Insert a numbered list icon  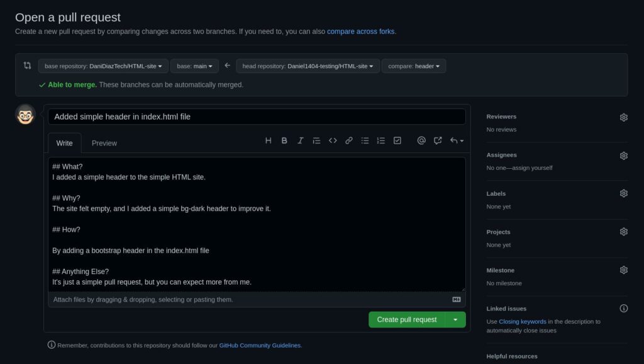pyautogui.click(x=380, y=140)
